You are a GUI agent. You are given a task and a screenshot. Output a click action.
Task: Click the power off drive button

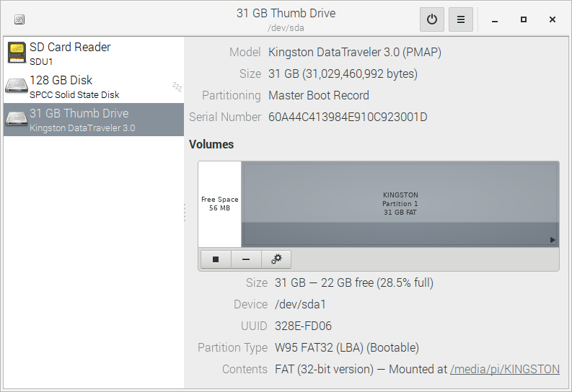(432, 19)
